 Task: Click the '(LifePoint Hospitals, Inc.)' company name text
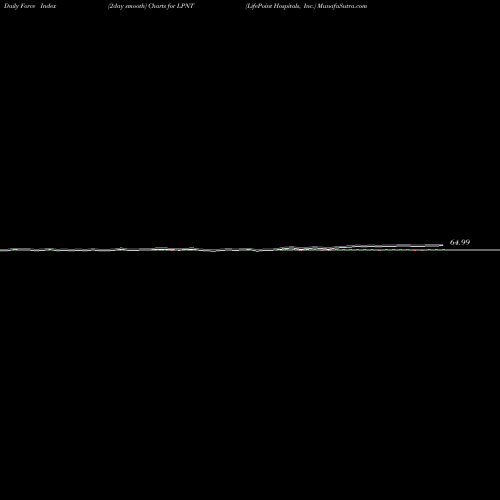click(280, 6)
